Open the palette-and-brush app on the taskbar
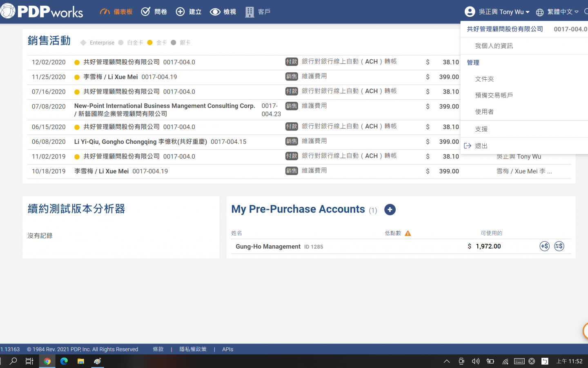588x368 pixels. pos(97,361)
